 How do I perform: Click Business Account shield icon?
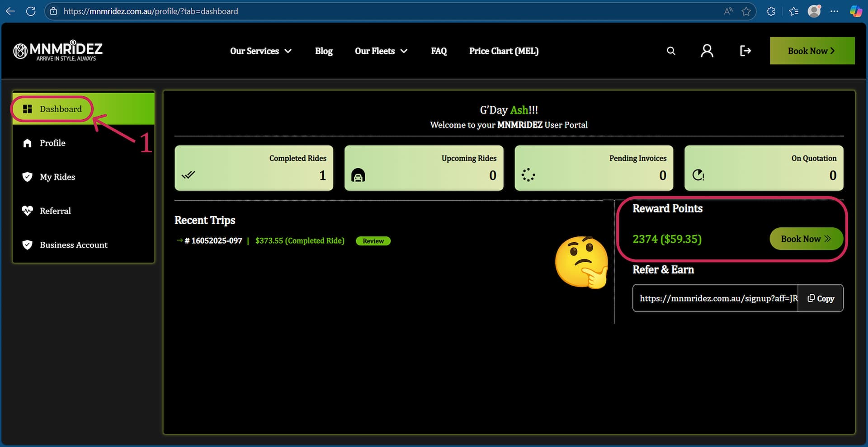coord(28,245)
